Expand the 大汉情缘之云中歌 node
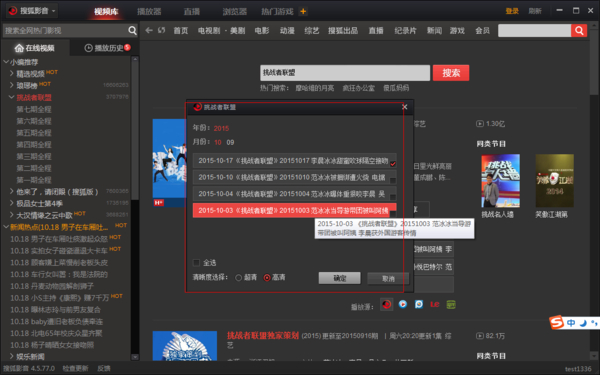This screenshot has height=375, width=600. click(x=11, y=215)
